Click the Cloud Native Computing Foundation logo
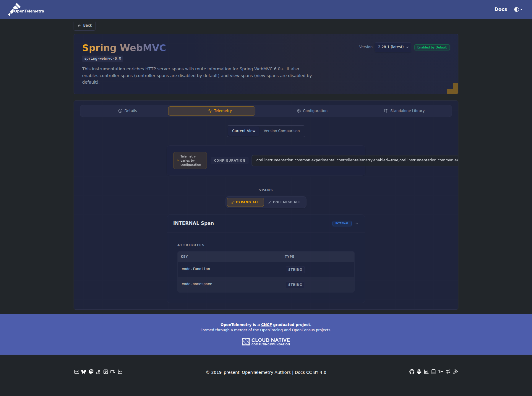Image resolution: width=532 pixels, height=396 pixels. click(x=266, y=342)
